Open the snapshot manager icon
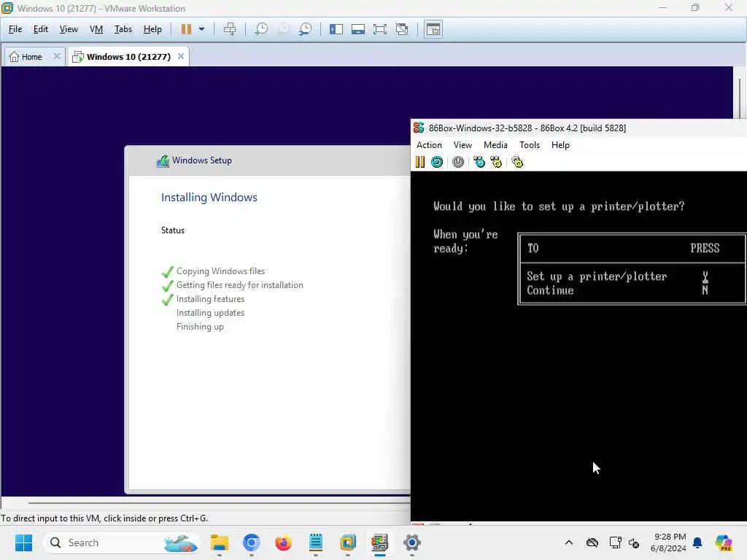The image size is (747, 560). [x=306, y=29]
